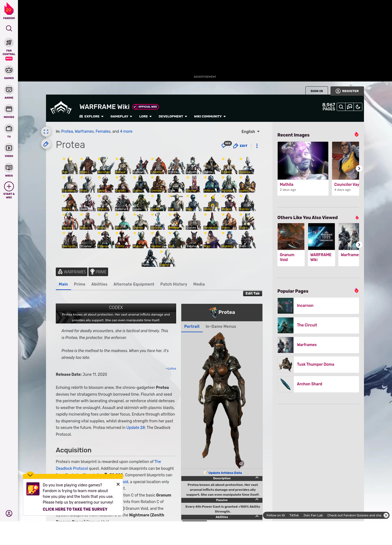Screen dimensions: 392x545
Task: Collapse the Description infobox section
Action: tap(257, 478)
